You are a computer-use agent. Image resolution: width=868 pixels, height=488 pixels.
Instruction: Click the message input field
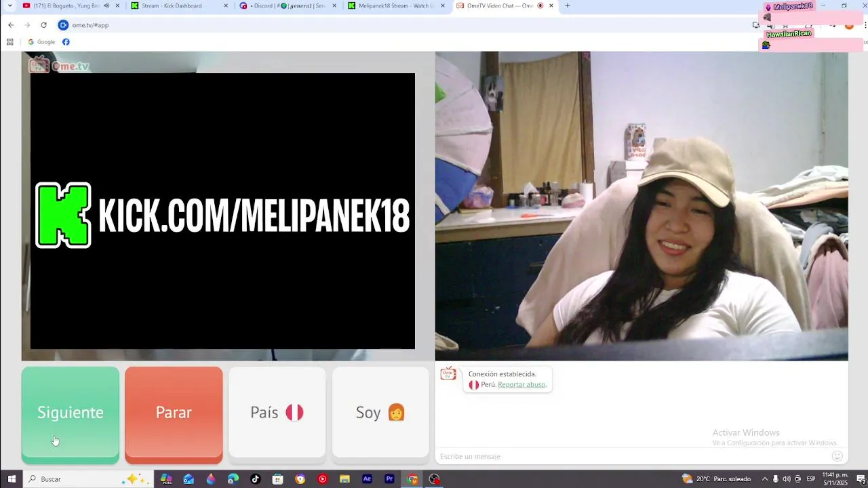pos(634,456)
